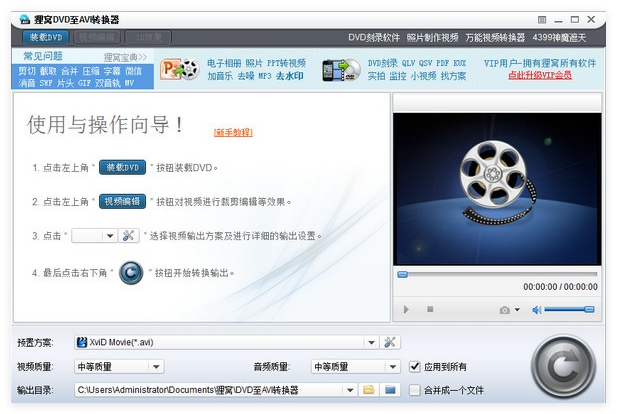617x414 pixels.
Task: Mute audio using the speaker icon
Action: [x=537, y=310]
